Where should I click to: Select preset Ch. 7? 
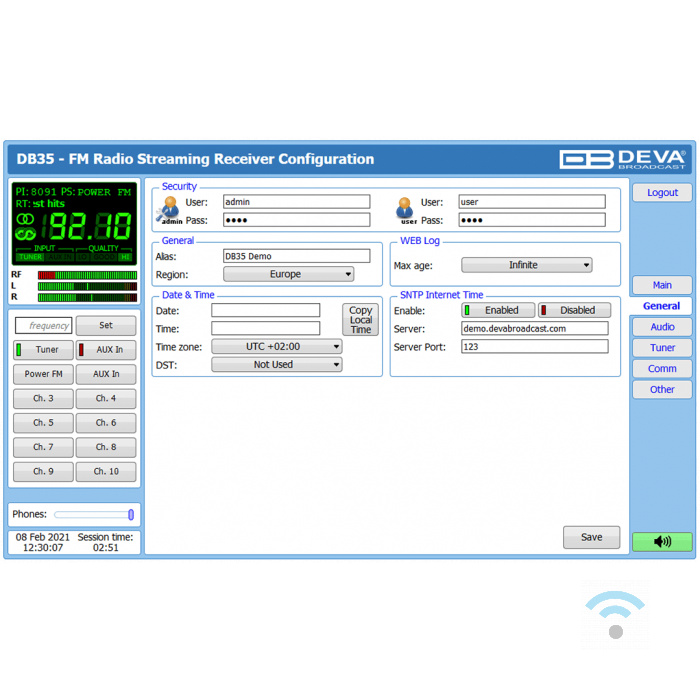43,447
